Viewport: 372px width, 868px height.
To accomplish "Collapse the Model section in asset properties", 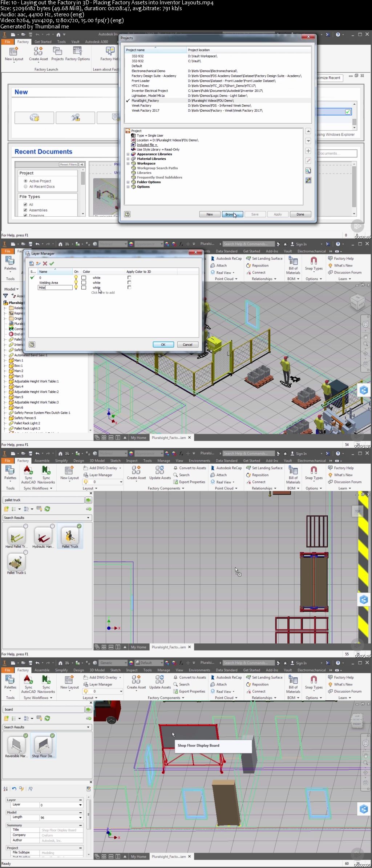I will [81, 812].
